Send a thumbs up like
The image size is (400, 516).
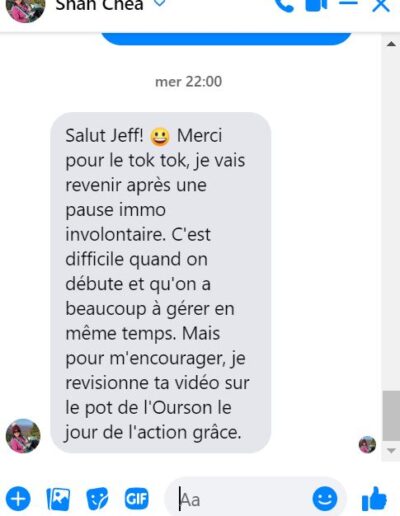click(x=374, y=499)
